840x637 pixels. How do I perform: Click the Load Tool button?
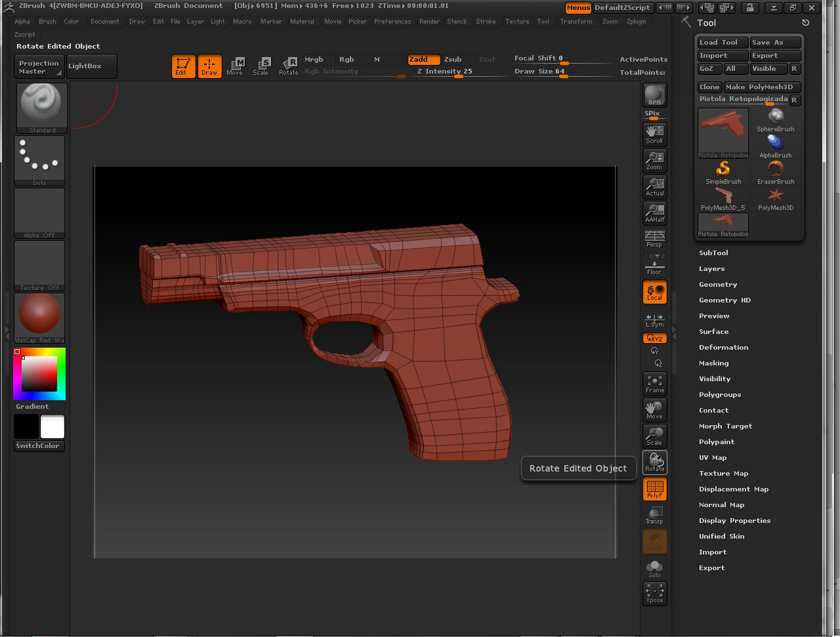point(722,42)
